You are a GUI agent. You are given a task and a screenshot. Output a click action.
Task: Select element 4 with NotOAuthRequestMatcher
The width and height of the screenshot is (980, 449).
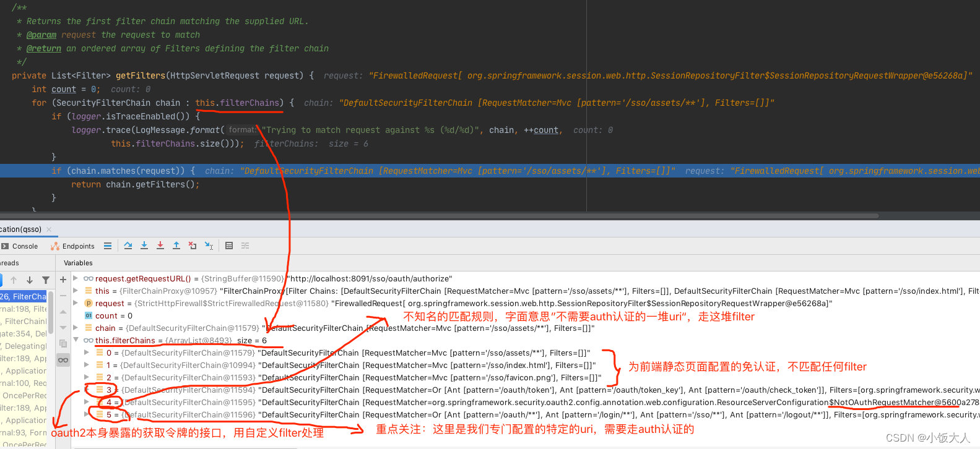point(525,402)
